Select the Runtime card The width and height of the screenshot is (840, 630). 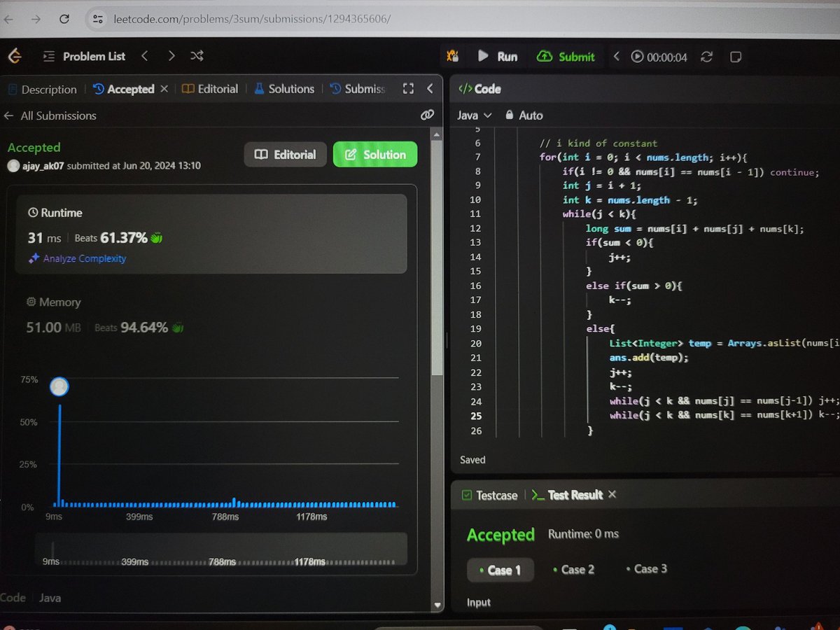(211, 234)
